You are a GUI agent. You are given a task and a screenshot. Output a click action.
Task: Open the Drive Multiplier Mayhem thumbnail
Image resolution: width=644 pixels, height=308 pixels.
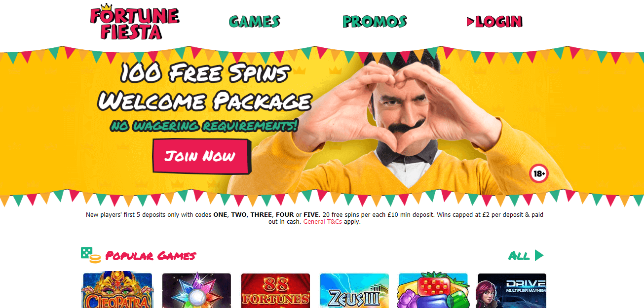(512, 291)
